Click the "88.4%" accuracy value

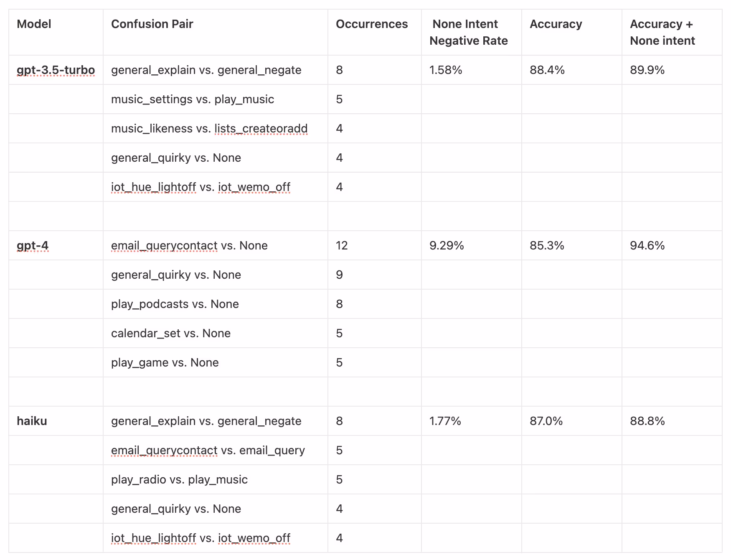pyautogui.click(x=547, y=70)
